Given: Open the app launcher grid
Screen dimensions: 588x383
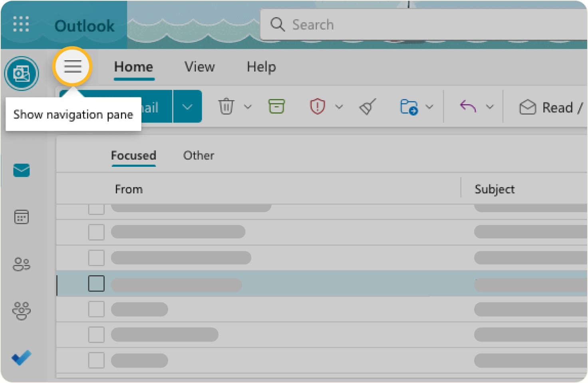Looking at the screenshot, I should (21, 24).
